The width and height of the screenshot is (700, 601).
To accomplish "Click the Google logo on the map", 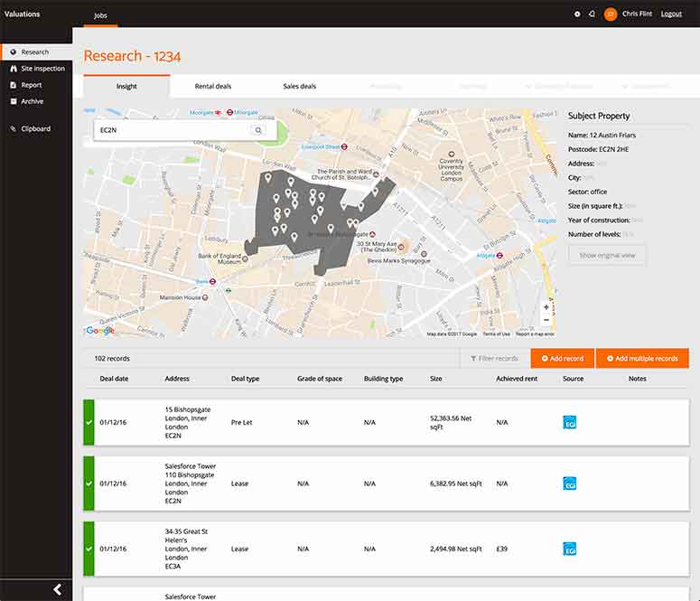I will (x=100, y=330).
